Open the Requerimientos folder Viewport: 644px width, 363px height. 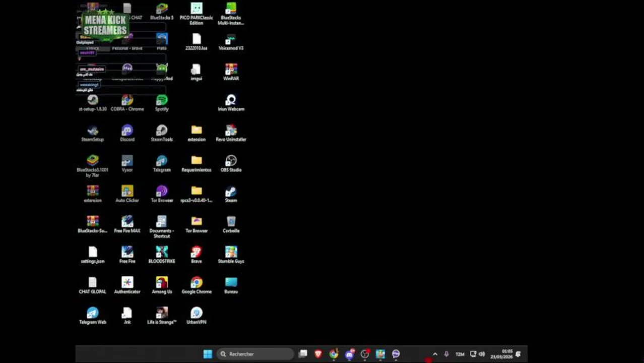pos(197,164)
